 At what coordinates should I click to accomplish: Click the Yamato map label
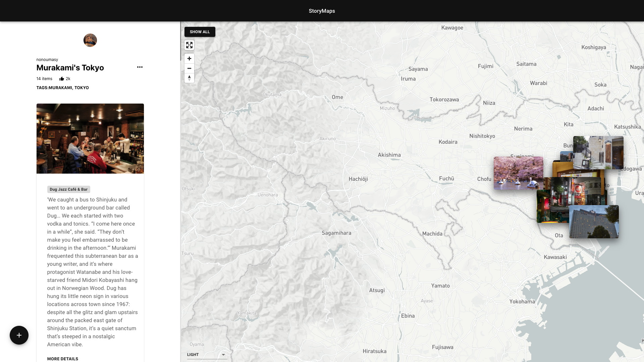(440, 286)
